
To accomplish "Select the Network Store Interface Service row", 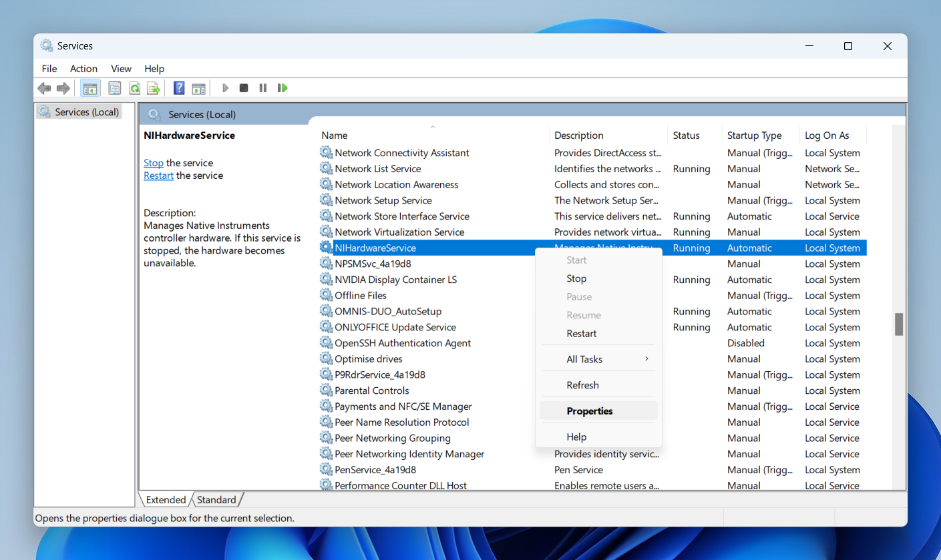I will click(592, 216).
